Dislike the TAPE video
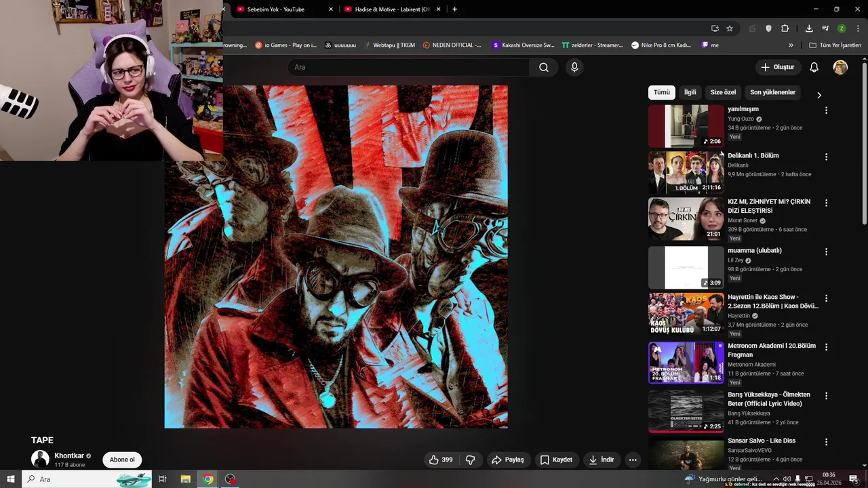Image resolution: width=868 pixels, height=488 pixels. click(471, 460)
